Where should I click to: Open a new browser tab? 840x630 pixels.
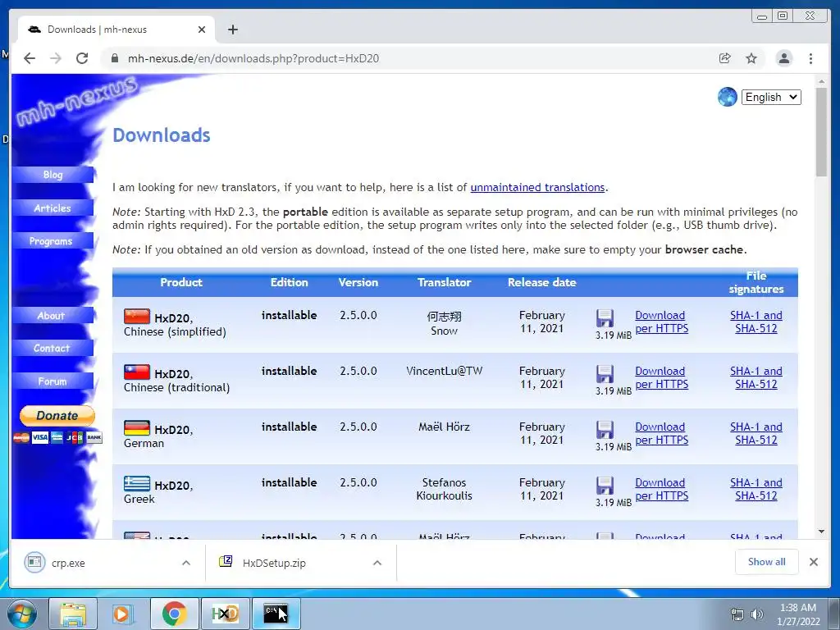point(232,30)
